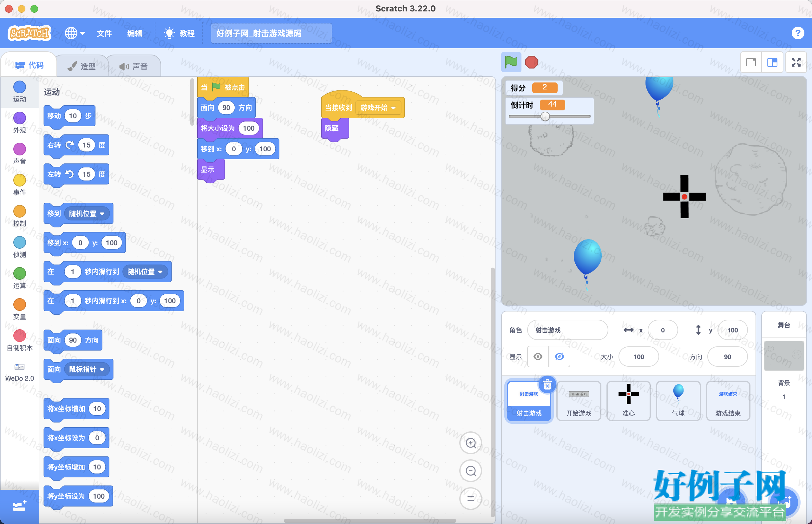812x524 pixels.
Task: Reset workspace zoom to default
Action: (x=470, y=499)
